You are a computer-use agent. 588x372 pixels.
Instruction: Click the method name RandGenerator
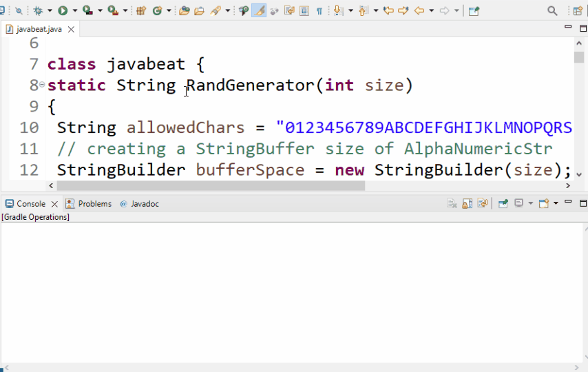pyautogui.click(x=250, y=85)
